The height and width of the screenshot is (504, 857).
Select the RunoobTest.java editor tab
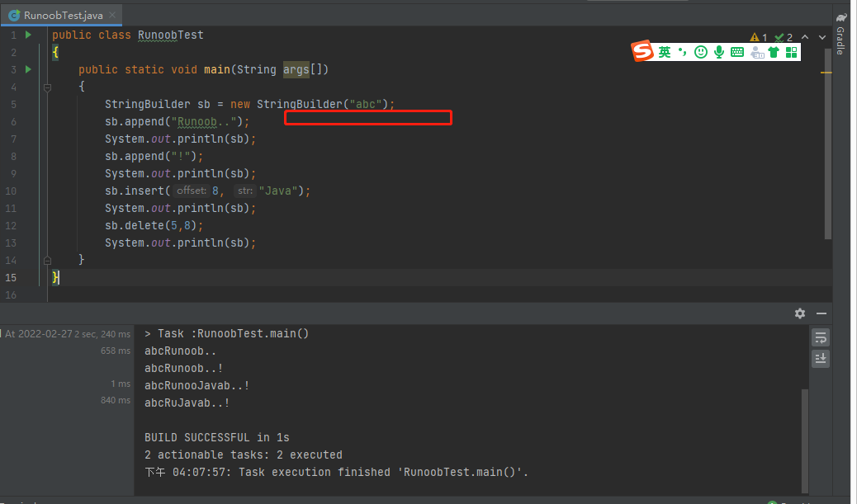coord(61,16)
